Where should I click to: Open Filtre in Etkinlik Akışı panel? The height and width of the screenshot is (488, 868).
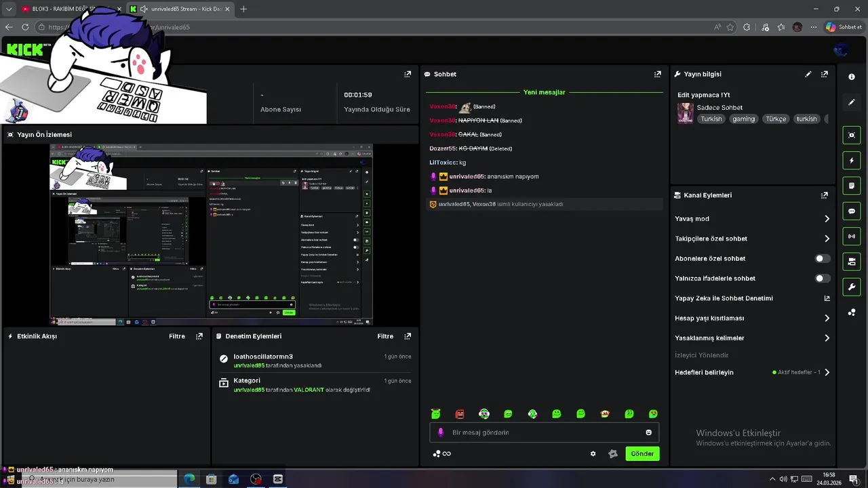177,336
